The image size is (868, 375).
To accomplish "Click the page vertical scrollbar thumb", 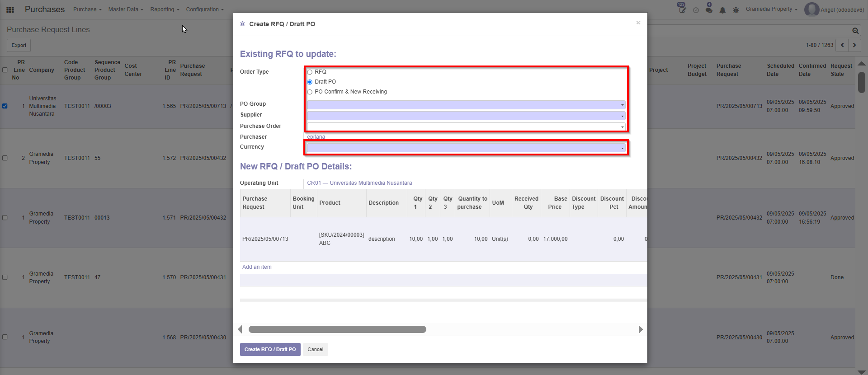I will point(862,82).
